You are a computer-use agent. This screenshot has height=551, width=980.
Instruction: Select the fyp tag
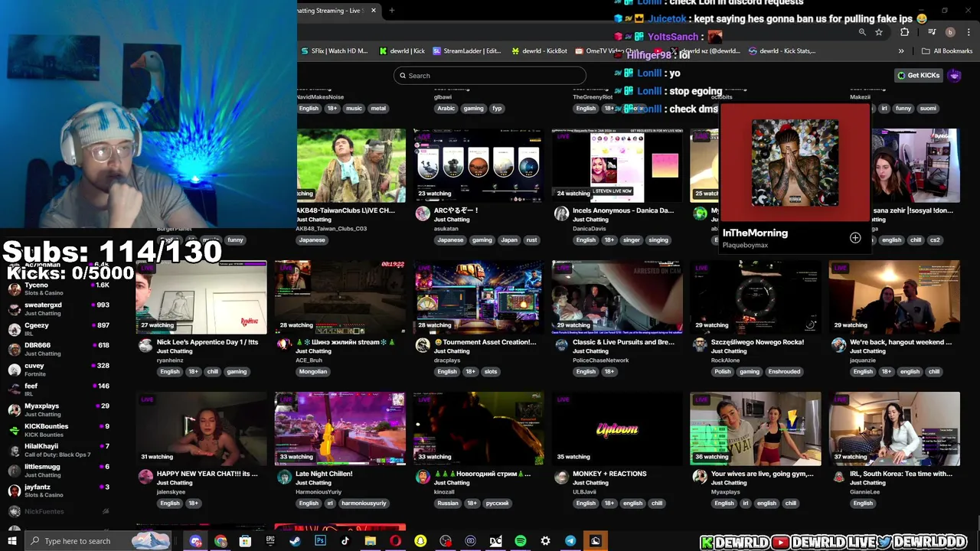click(x=497, y=109)
